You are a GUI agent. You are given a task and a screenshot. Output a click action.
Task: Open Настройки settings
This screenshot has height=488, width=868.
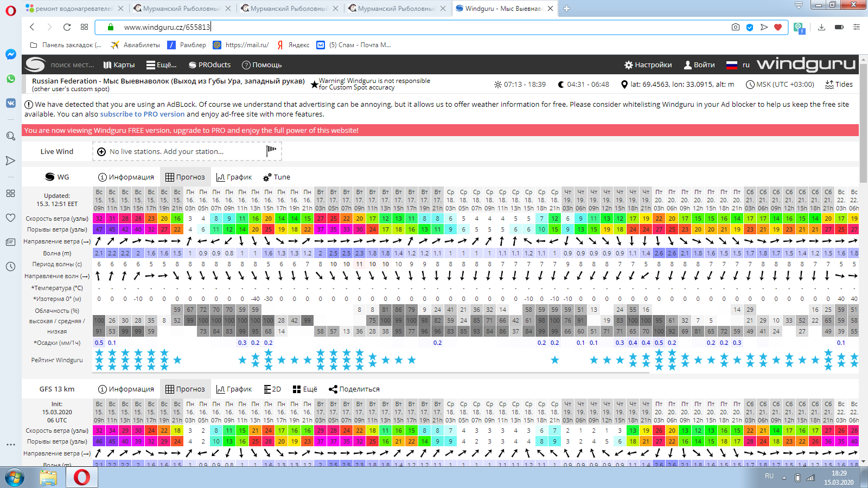click(x=648, y=65)
